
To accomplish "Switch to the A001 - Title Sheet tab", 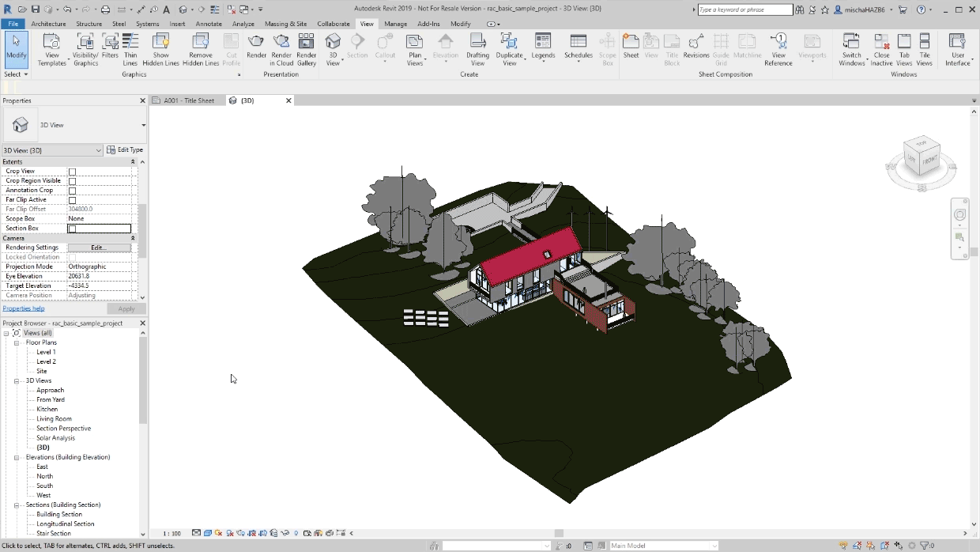I will [190, 100].
